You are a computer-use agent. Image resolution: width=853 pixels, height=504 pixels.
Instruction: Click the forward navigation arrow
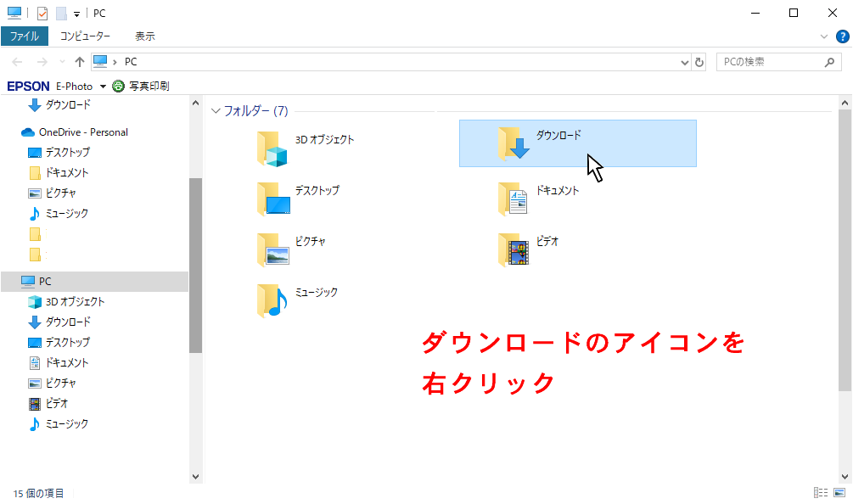point(42,62)
